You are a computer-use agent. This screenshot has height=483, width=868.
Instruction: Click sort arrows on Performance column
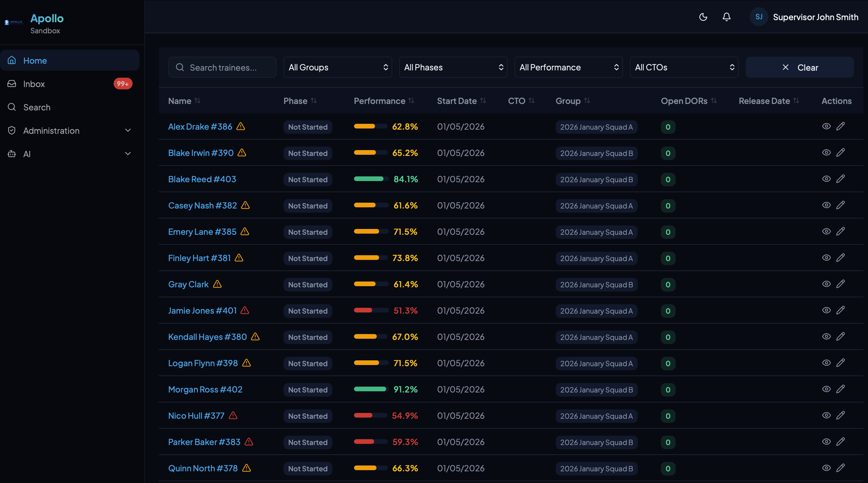click(411, 101)
